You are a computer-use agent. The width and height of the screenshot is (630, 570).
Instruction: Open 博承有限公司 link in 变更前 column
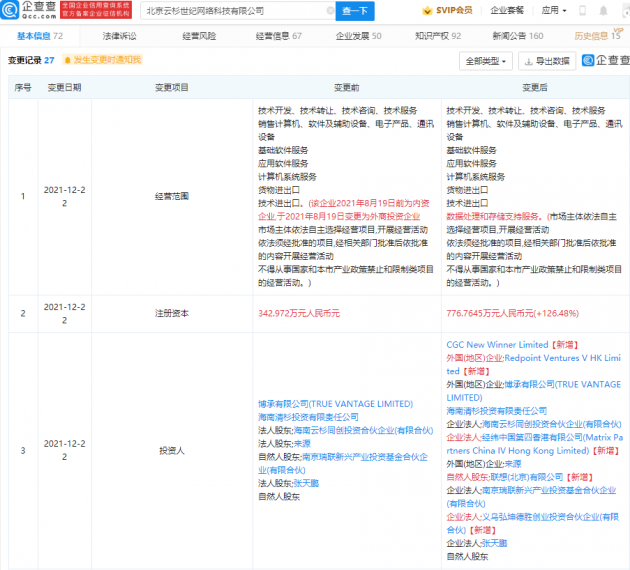click(x=335, y=404)
